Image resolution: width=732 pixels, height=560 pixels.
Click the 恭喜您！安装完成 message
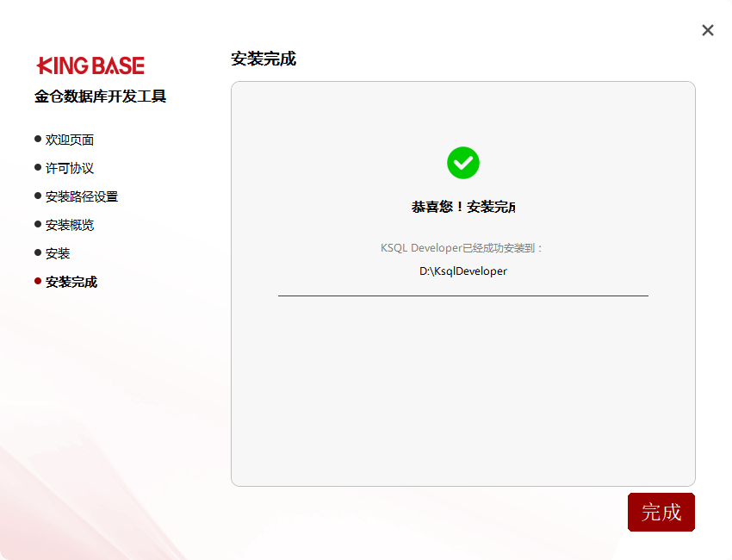(462, 207)
